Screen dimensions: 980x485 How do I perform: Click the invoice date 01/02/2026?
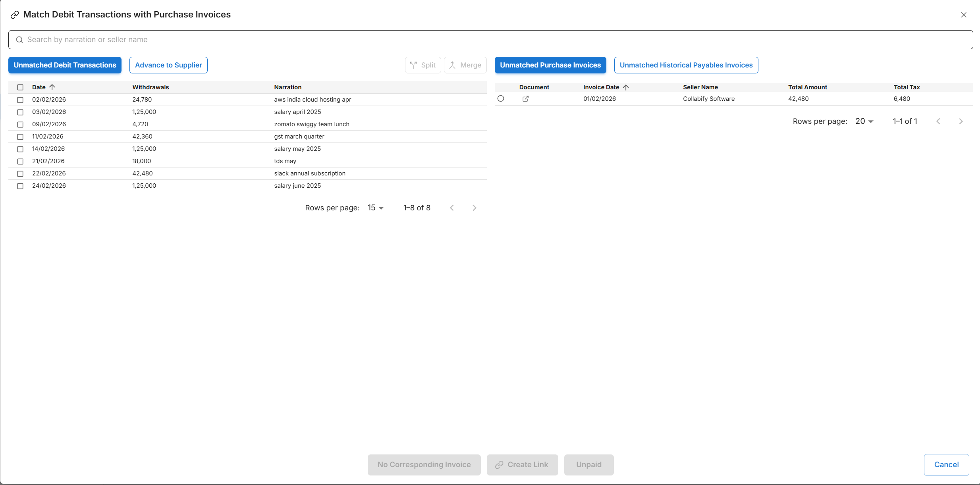[600, 99]
